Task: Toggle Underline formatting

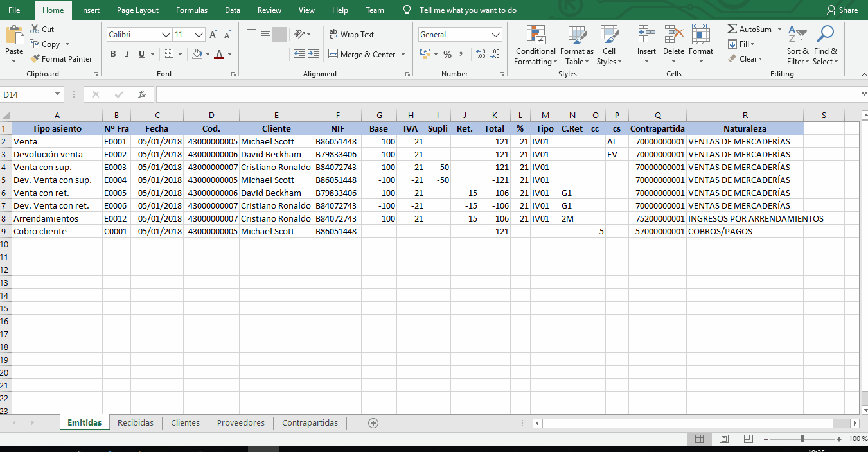Action: 141,54
